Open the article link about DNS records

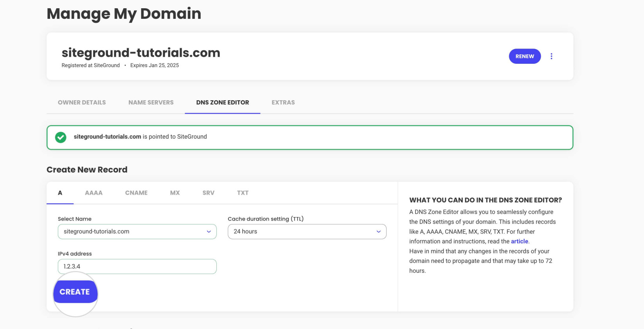(x=519, y=241)
